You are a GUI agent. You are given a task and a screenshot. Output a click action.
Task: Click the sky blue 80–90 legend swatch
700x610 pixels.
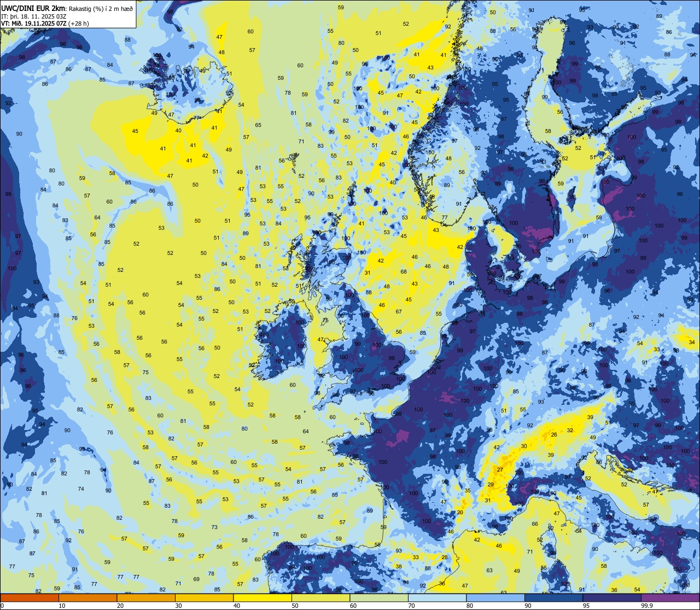pos(495,597)
